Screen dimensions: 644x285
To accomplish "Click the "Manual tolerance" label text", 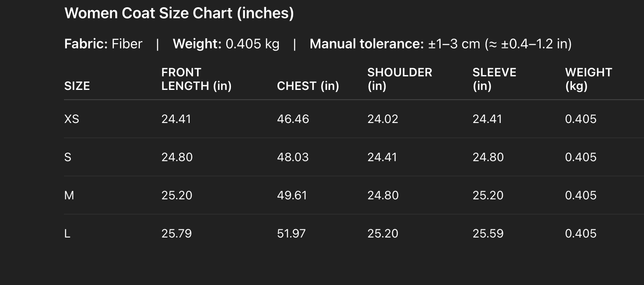I will click(366, 44).
